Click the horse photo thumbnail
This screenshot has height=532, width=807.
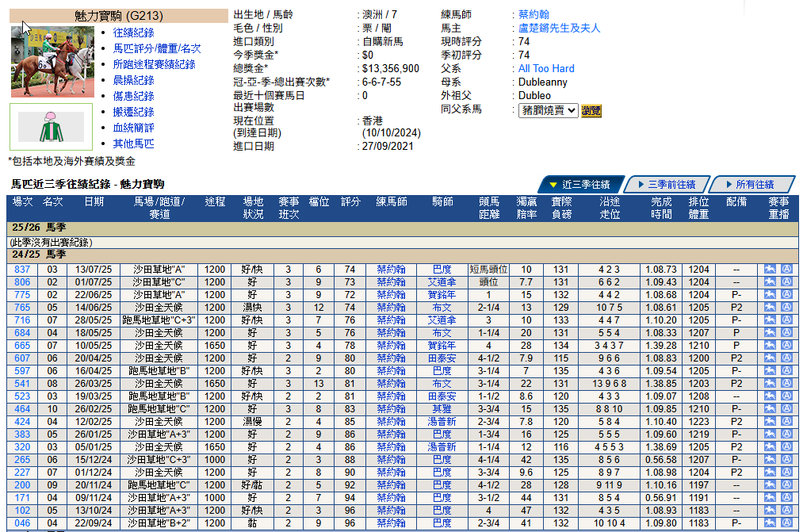[x=52, y=62]
